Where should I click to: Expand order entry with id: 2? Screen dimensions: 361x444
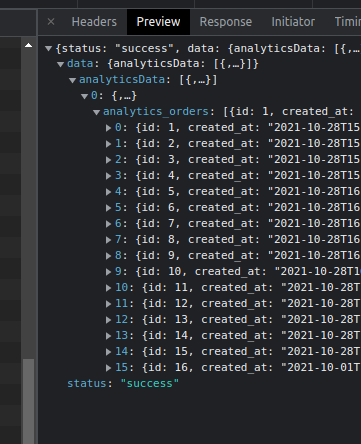(x=108, y=144)
